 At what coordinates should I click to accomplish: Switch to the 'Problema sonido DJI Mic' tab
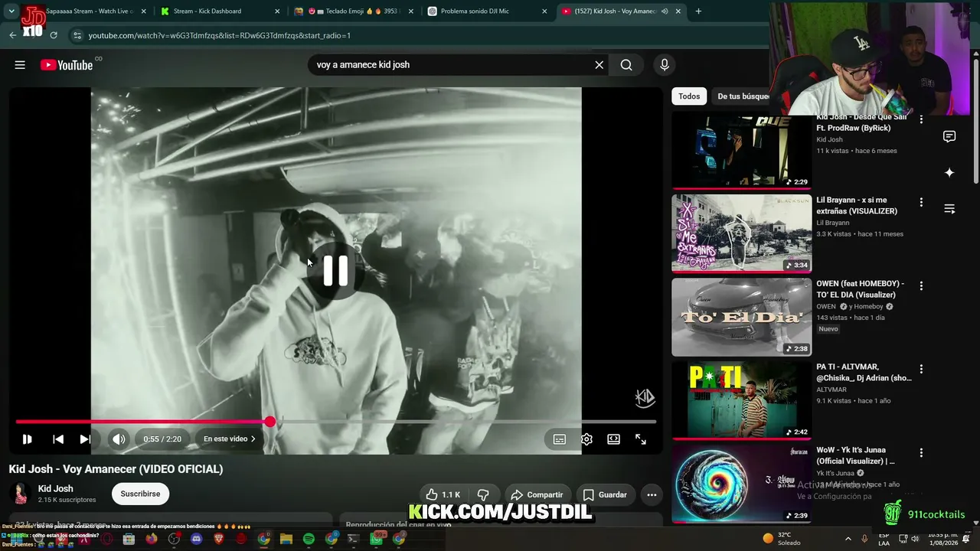click(x=488, y=11)
